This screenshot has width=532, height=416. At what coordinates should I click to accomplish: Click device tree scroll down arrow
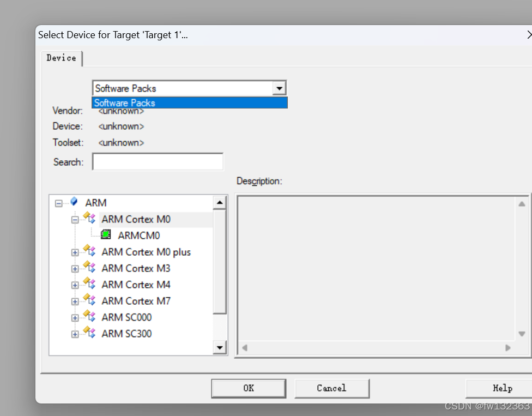(220, 347)
